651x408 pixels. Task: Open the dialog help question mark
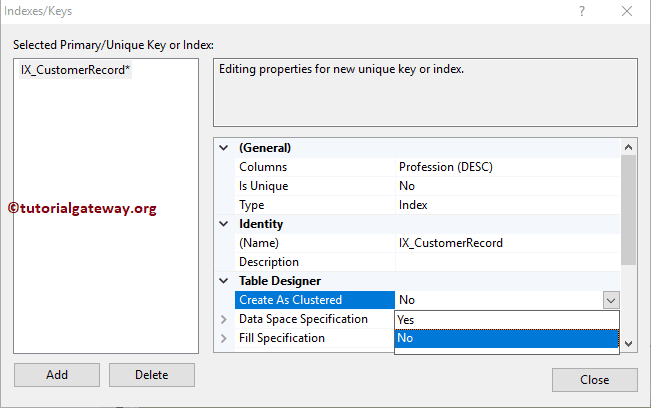[582, 11]
